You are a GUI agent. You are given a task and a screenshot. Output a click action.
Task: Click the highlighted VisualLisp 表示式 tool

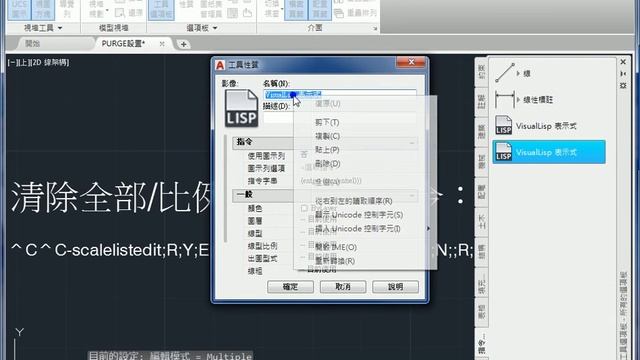(x=549, y=152)
